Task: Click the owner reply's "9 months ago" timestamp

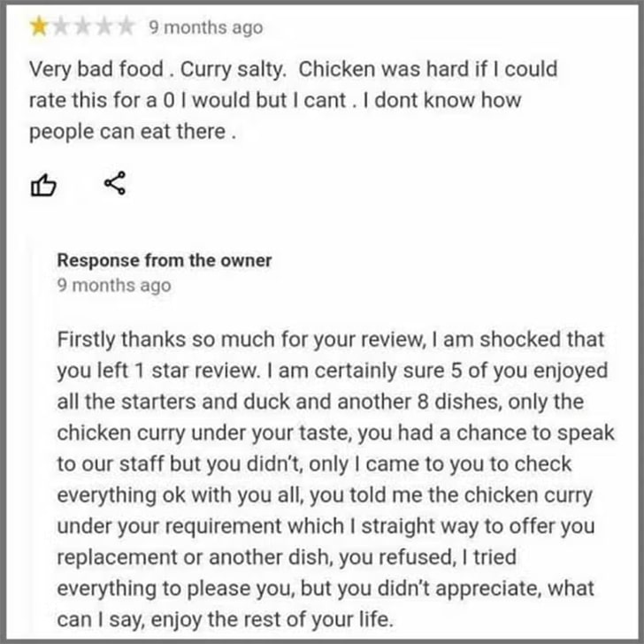Action: tap(114, 285)
